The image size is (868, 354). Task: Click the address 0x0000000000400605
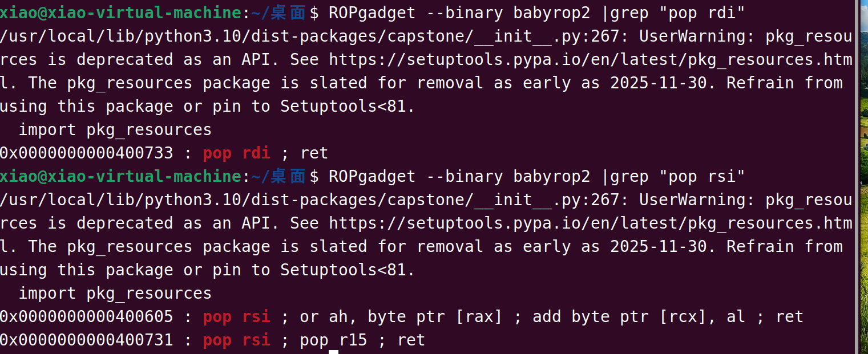tap(86, 316)
